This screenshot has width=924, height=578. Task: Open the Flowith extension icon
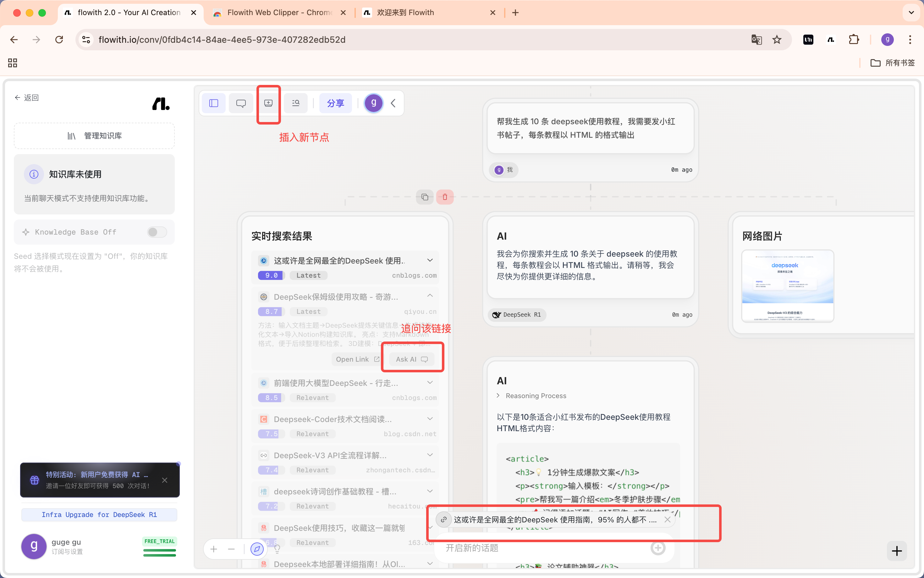(831, 40)
